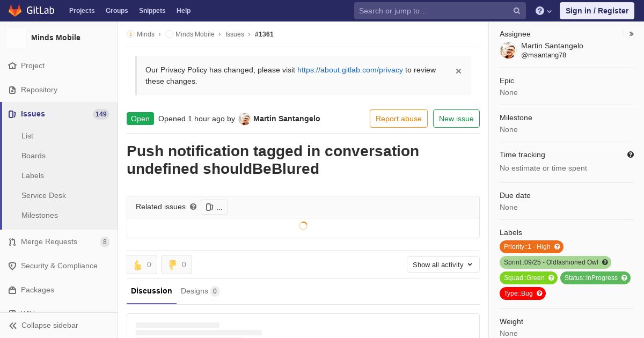
Task: Click the Repository file icon
Action: click(x=12, y=90)
